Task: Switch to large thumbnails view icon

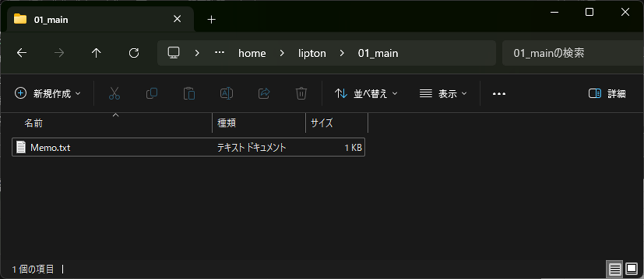Action: point(632,269)
